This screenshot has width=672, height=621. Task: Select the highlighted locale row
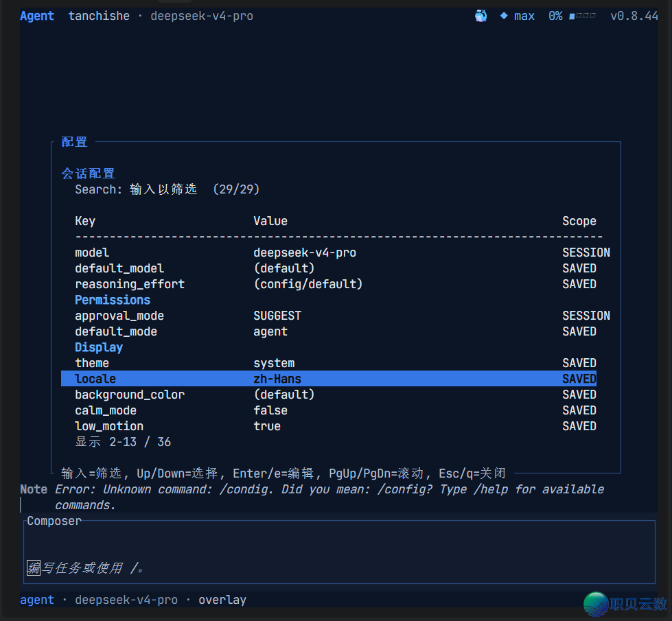(329, 378)
